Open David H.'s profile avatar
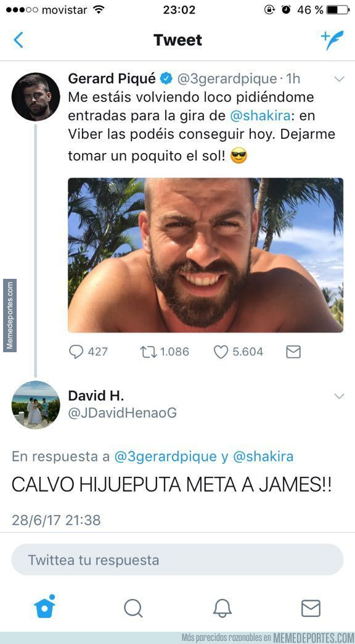The height and width of the screenshot is (644, 355). click(x=36, y=405)
